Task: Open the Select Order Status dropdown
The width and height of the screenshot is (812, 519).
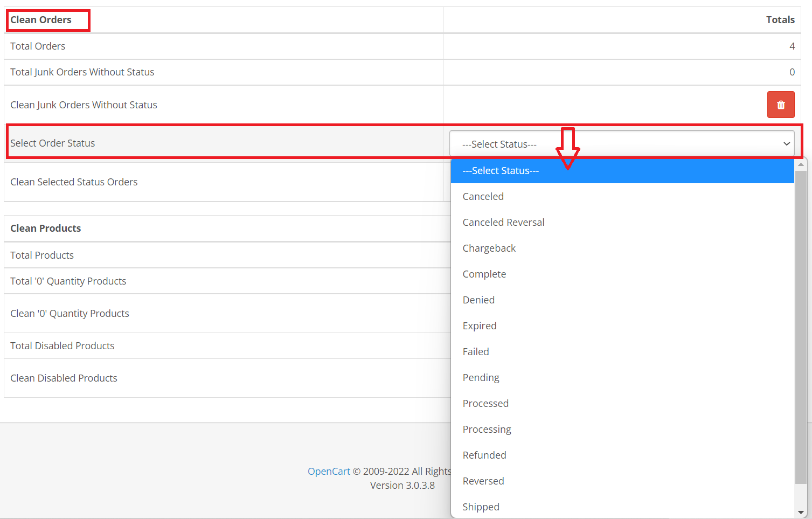Action: click(621, 144)
